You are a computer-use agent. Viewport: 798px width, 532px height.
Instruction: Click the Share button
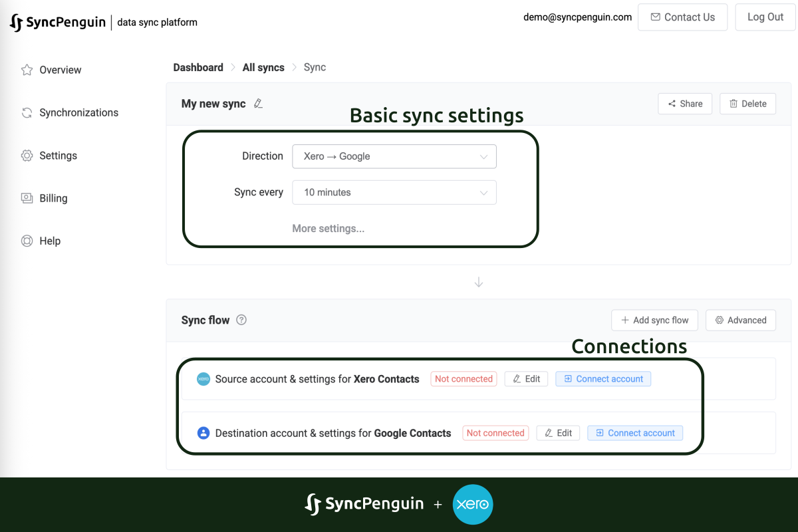click(x=685, y=104)
